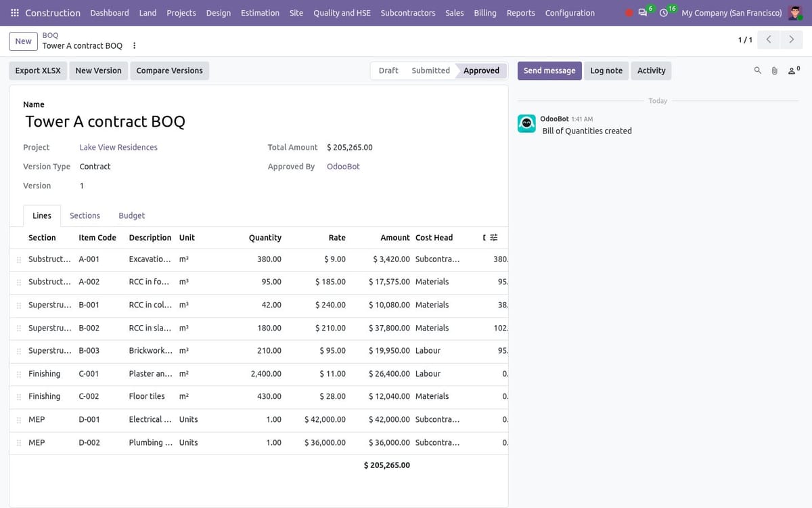The width and height of the screenshot is (812, 508).
Task: Click the Compare Versions button
Action: coord(169,70)
